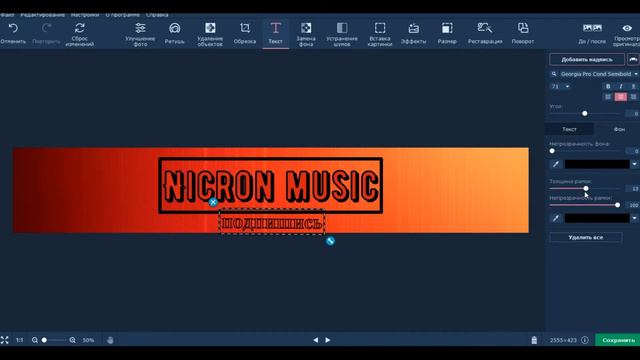Click the До / после compare icon
This screenshot has width=640, height=360.
[x=592, y=28]
